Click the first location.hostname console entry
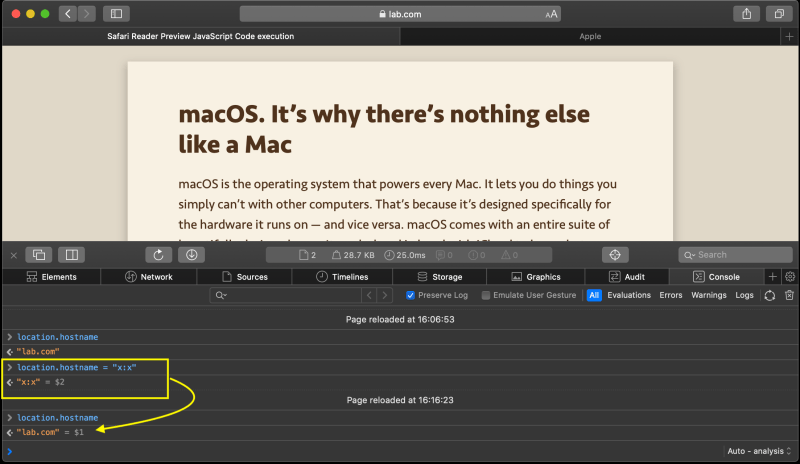Screen dimensions: 800x464 click(x=58, y=337)
